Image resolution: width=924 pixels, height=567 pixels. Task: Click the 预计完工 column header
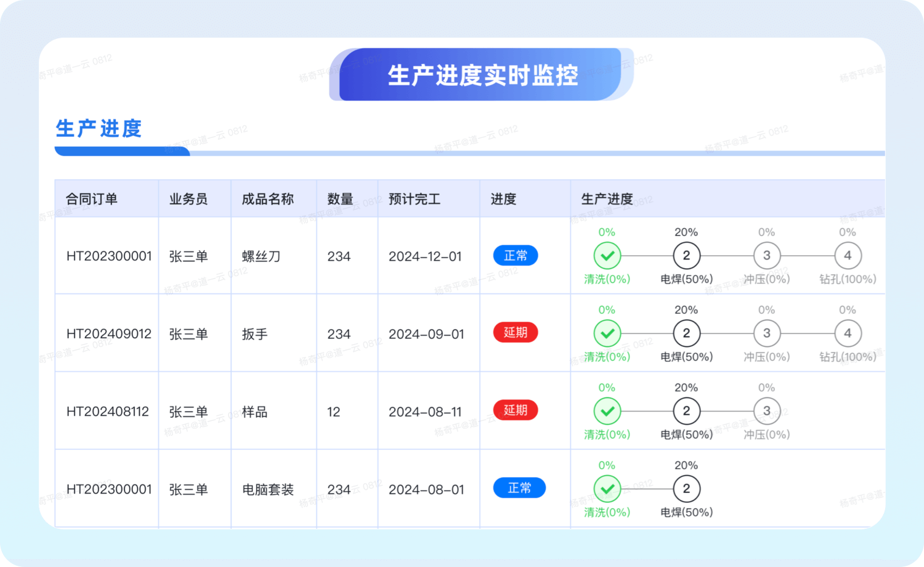[x=414, y=199]
